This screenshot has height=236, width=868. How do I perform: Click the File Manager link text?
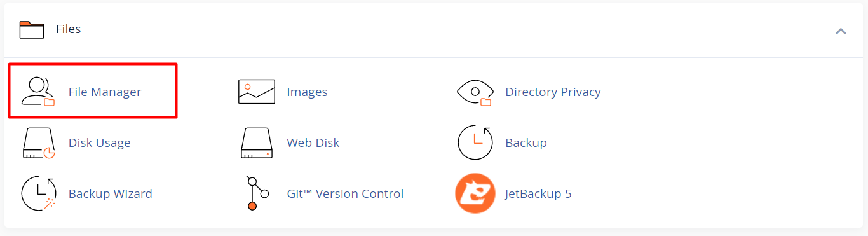(x=105, y=92)
